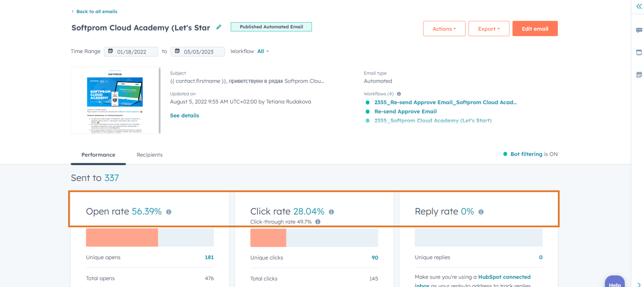Viewport: 644px width, 287px height.
Task: Open the calendar icon in right sidebar
Action: point(639,75)
